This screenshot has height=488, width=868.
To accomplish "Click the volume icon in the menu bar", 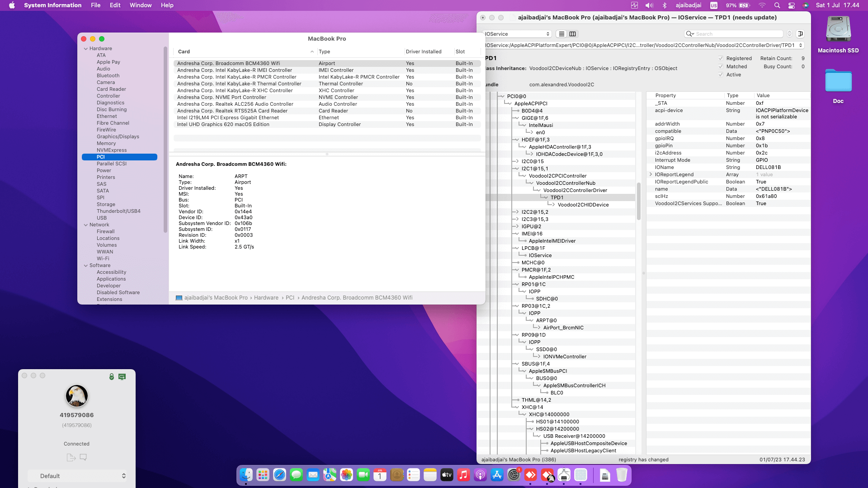I will coord(649,5).
